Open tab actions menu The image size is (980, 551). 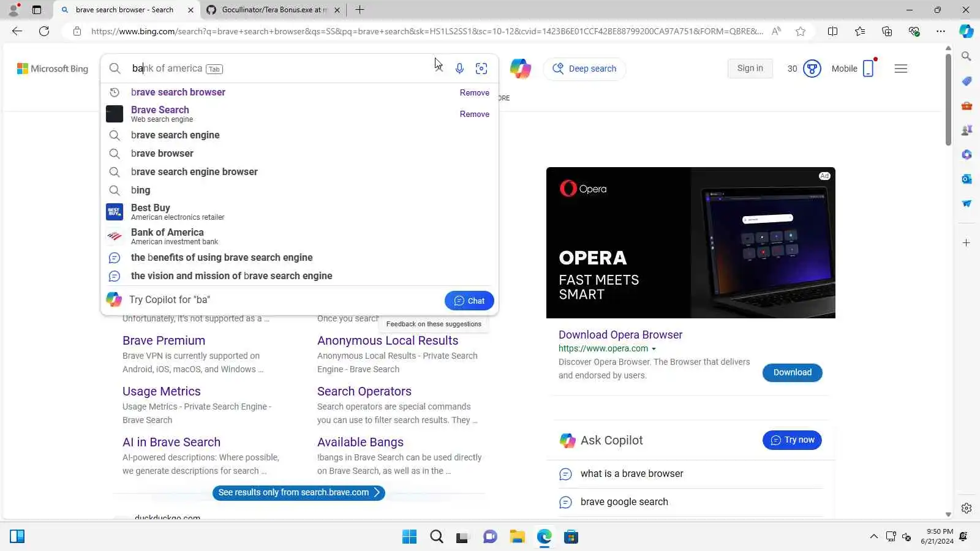(37, 10)
